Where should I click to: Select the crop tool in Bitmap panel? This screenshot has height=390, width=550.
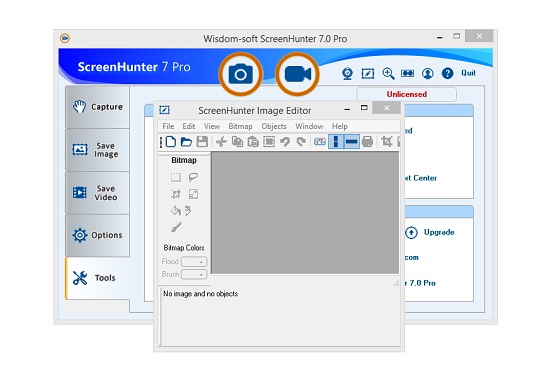pos(176,194)
